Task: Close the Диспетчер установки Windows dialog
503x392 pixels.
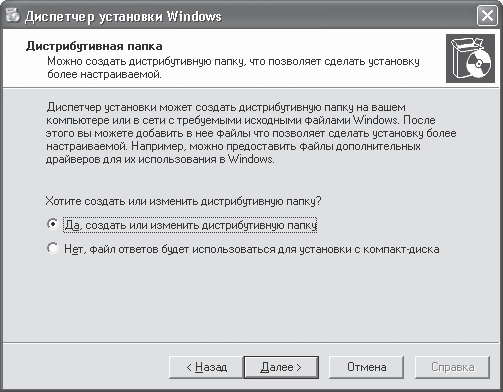Action: 487,16
